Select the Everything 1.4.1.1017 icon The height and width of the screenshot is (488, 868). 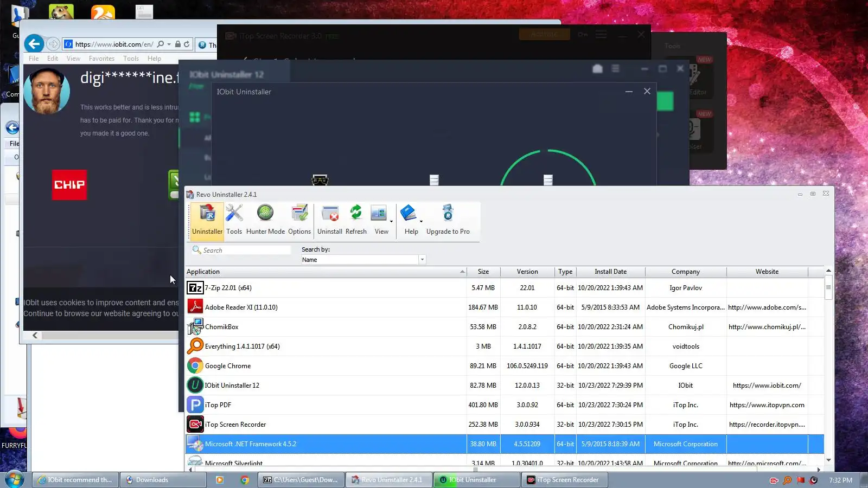195,346
